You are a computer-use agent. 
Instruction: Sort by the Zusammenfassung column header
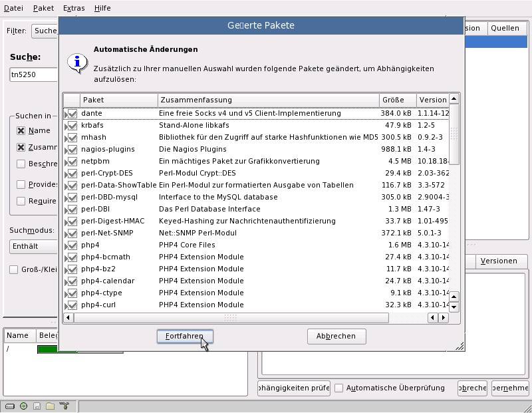[x=269, y=100]
